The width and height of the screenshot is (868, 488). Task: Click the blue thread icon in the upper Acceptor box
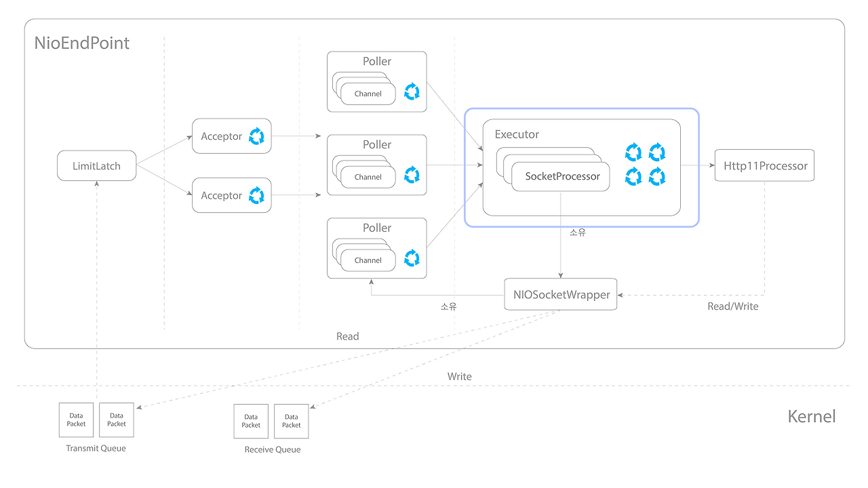257,136
